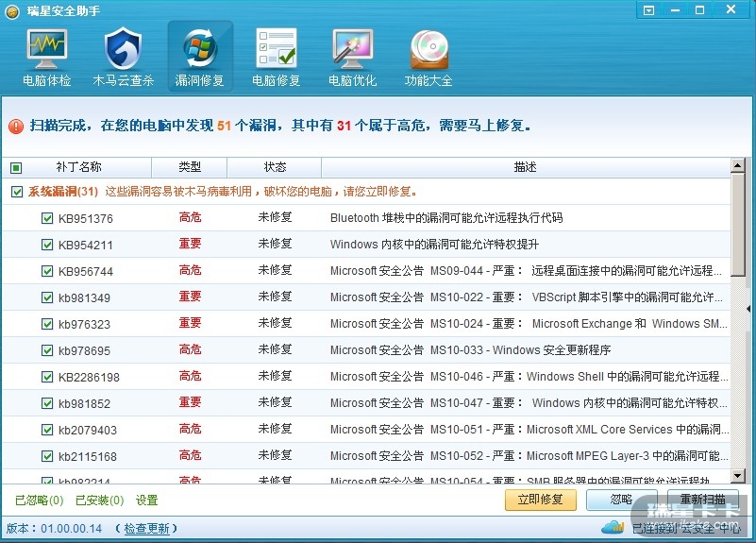Open the 电脑修复 checklist icon
Image resolution: width=756 pixels, height=543 pixels.
coord(276,58)
